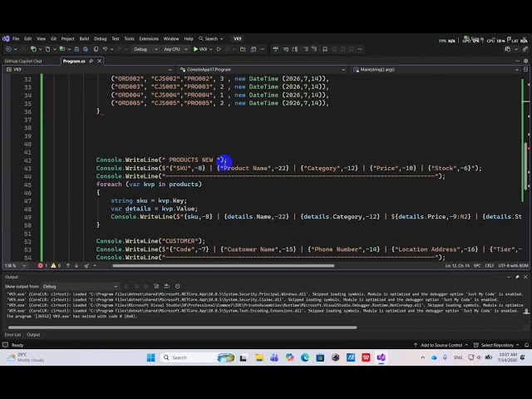Open the Show output from Debug dropdown
The image size is (532, 399).
80,286
